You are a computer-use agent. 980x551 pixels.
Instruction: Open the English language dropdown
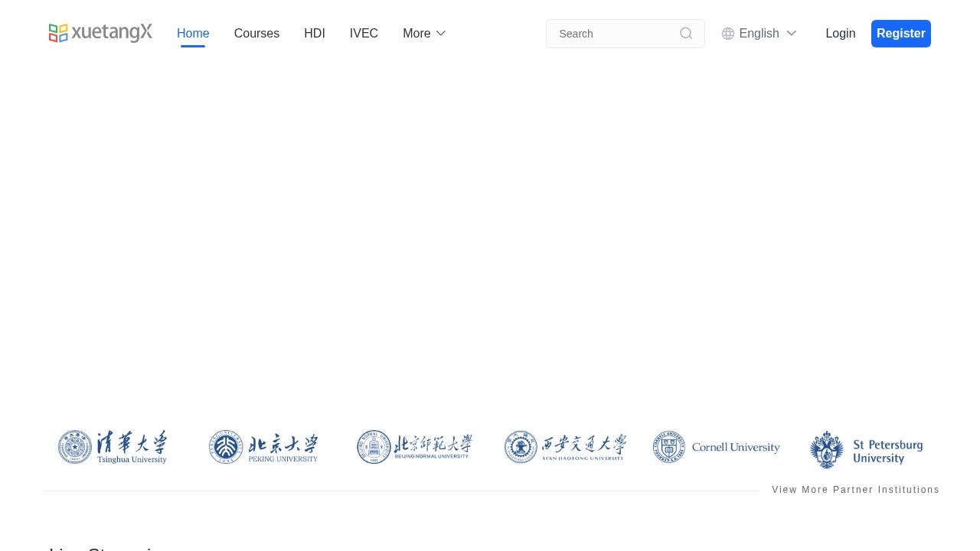[x=759, y=34]
